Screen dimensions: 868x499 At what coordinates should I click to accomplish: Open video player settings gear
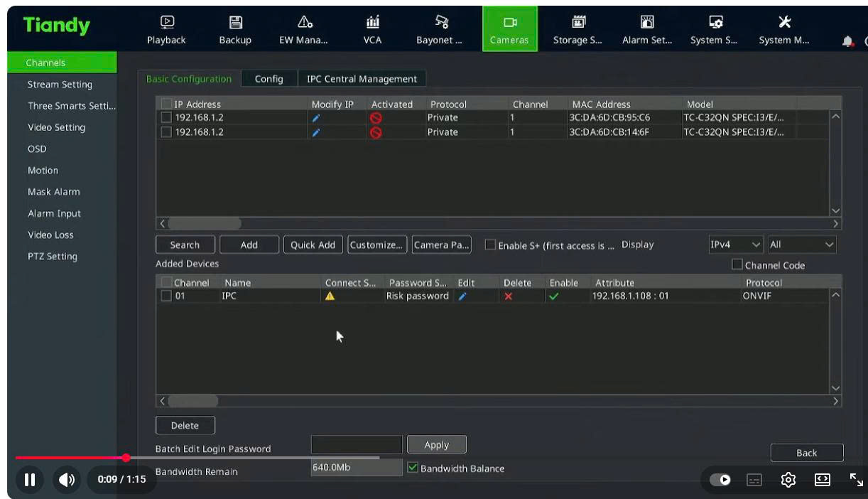pos(788,480)
